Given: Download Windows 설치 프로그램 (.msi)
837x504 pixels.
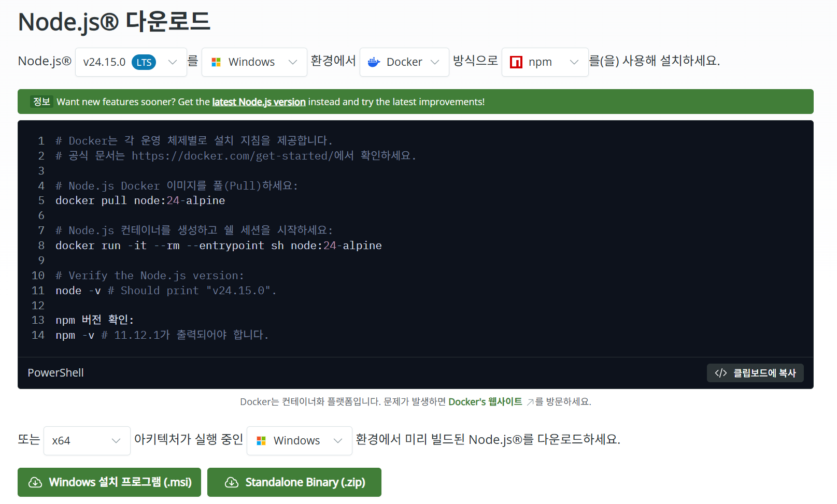Looking at the screenshot, I should (109, 482).
